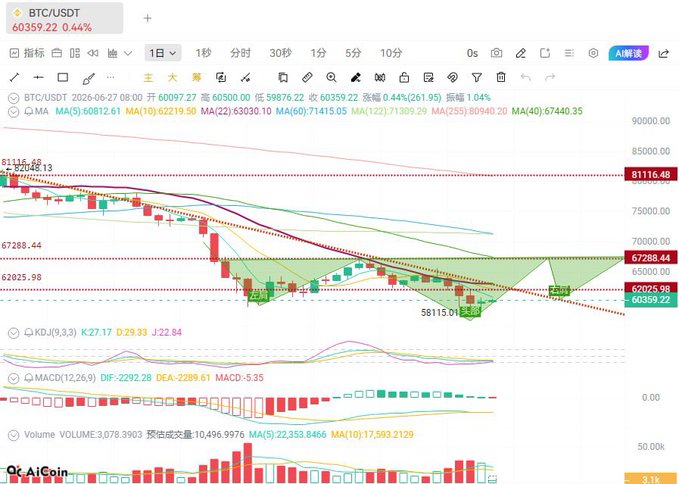This screenshot has width=679, height=484.
Task: Switch to 30秒 timeframe
Action: 280,53
